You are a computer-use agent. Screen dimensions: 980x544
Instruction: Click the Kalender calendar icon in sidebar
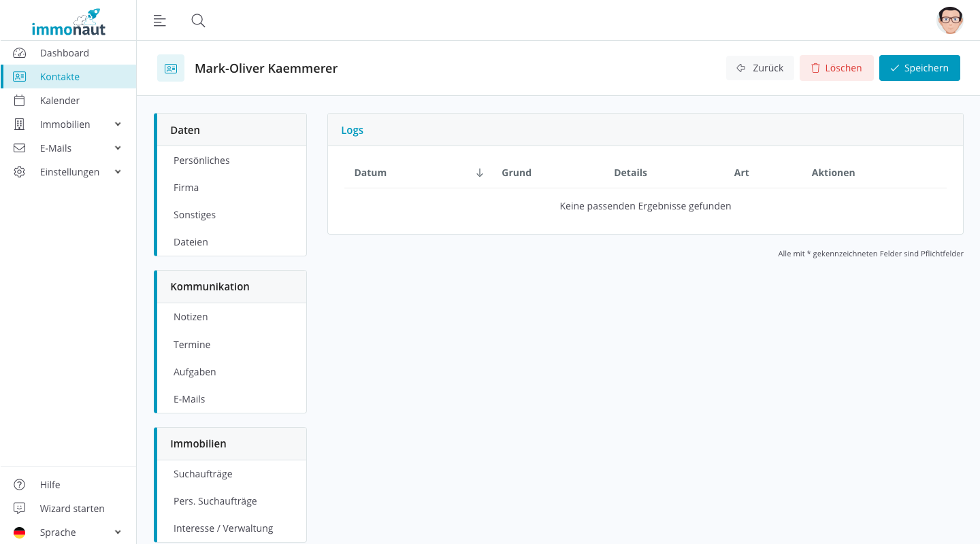(x=19, y=101)
